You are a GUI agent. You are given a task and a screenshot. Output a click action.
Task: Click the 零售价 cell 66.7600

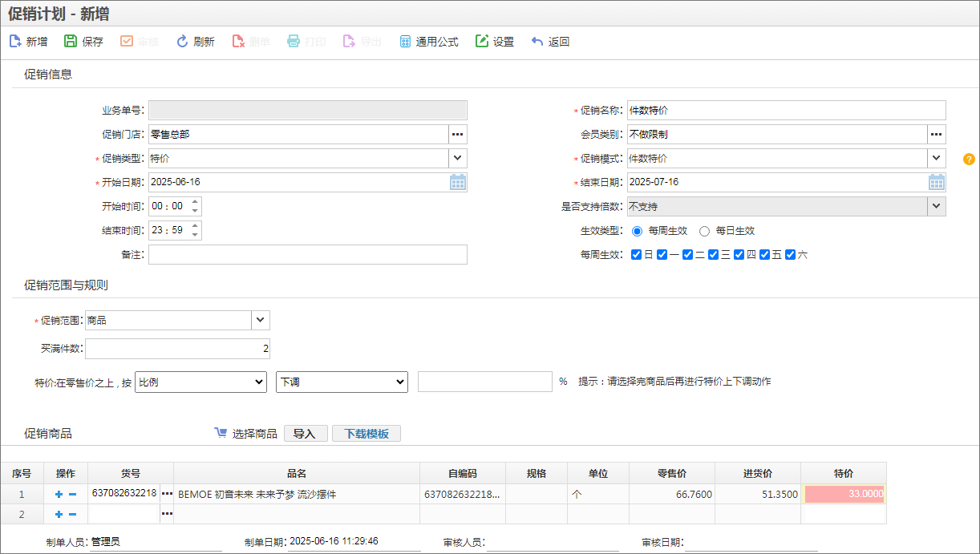click(672, 494)
